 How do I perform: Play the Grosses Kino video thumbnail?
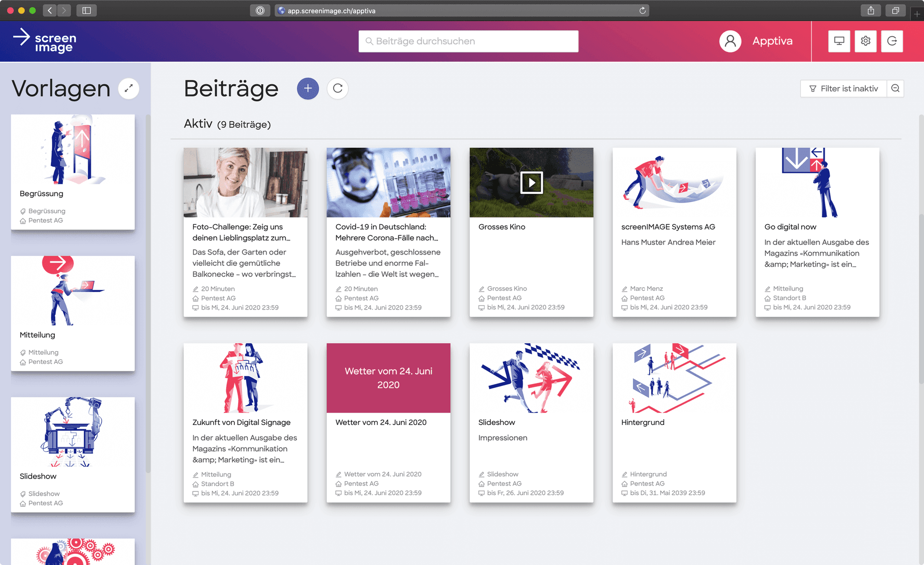(531, 182)
